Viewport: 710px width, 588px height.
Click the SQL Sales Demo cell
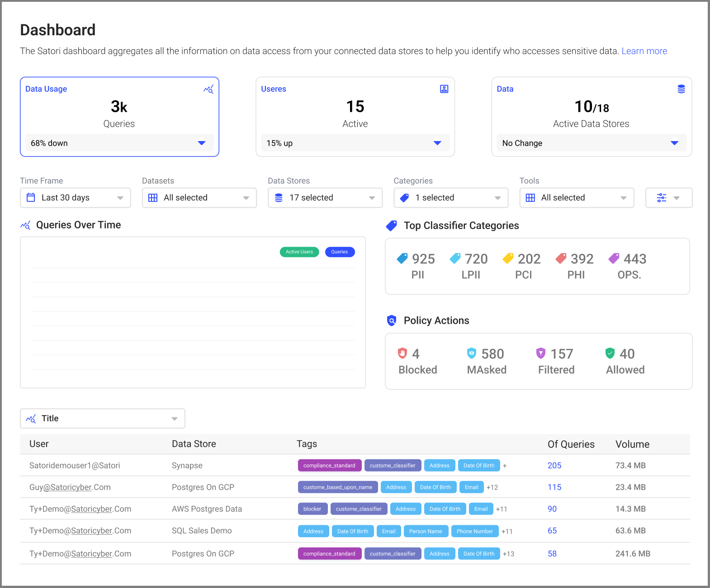point(202,531)
